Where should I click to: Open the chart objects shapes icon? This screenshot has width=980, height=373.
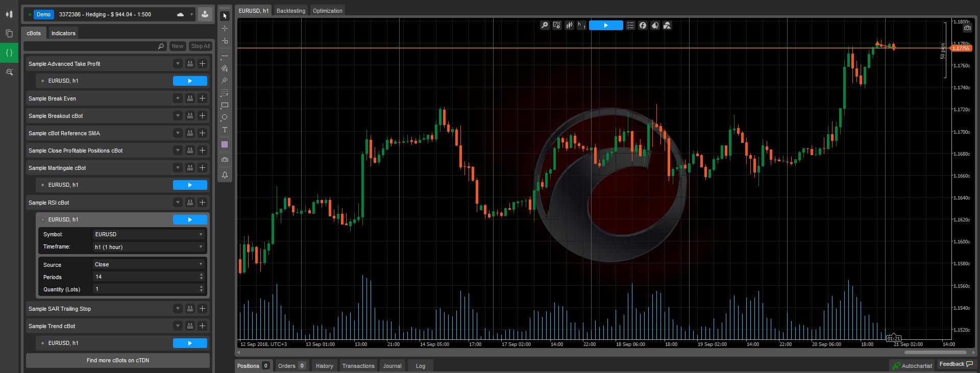[667, 25]
